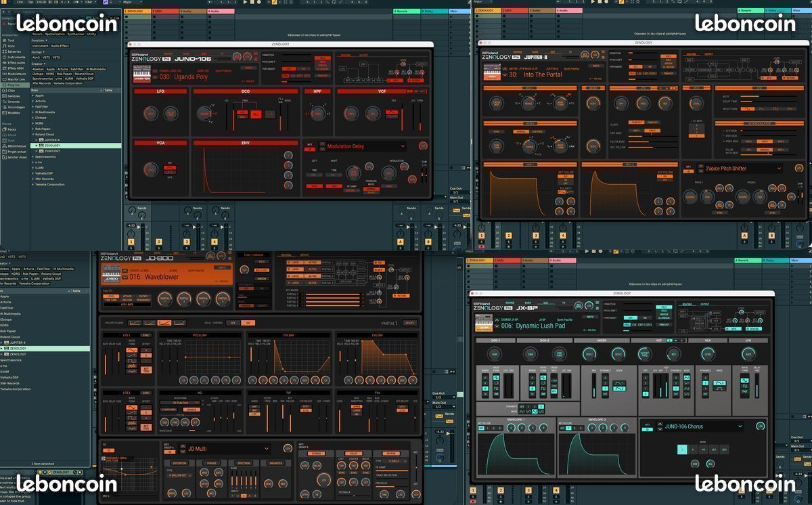The height and width of the screenshot is (505, 812).
Task: Open the EDIT tab in JX-8P window
Action: (x=546, y=303)
